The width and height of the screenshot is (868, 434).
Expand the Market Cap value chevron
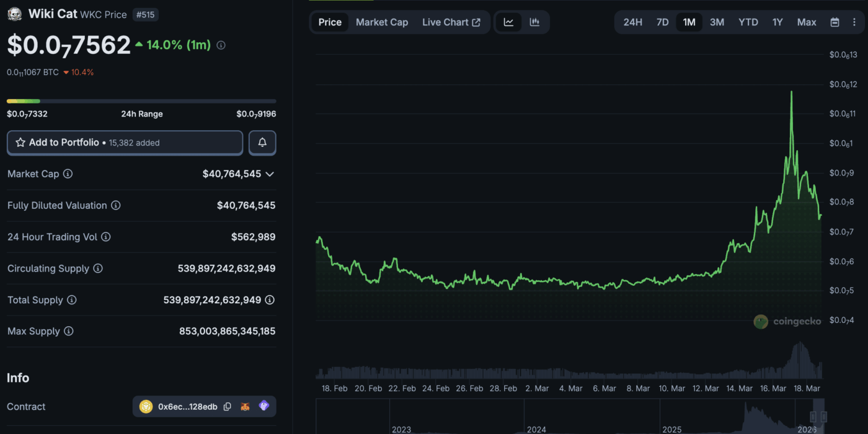coord(270,174)
